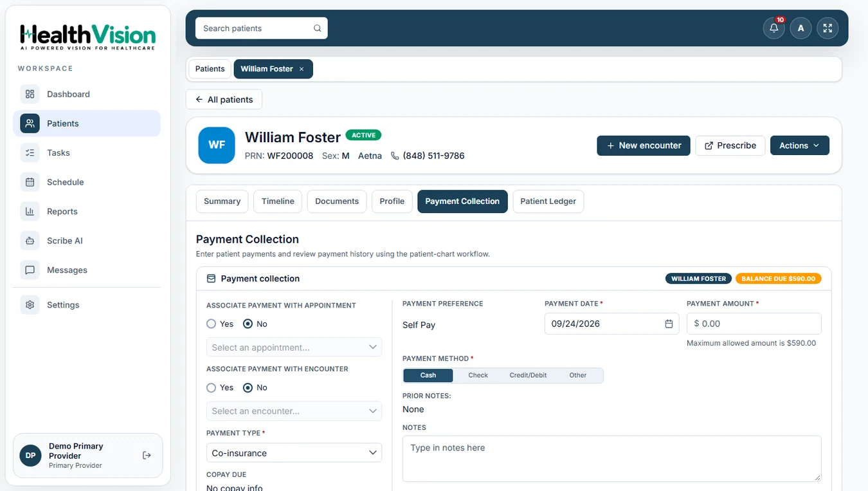The image size is (868, 491).
Task: Open the Actions dropdown menu
Action: tap(800, 145)
